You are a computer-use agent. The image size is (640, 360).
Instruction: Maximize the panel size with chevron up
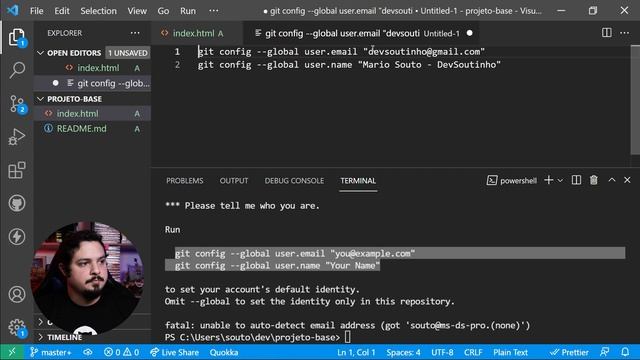click(x=612, y=180)
